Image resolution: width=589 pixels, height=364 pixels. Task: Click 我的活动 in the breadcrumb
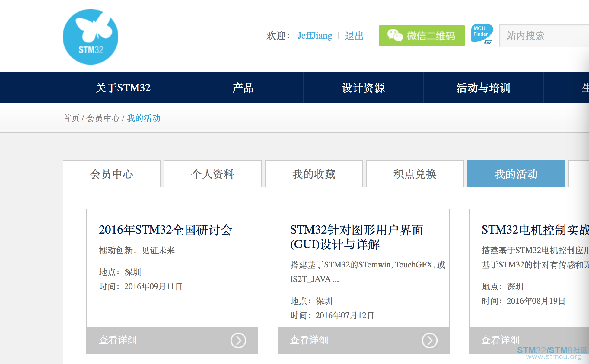tap(143, 118)
